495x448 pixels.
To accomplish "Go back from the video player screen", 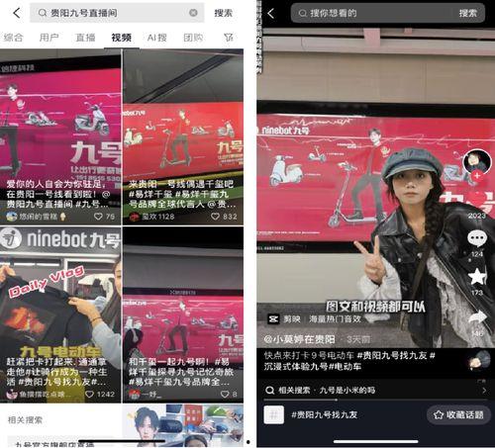I will [271, 13].
